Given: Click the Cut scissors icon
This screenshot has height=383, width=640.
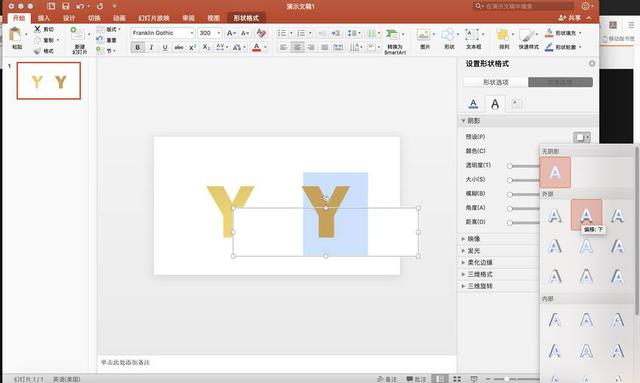Looking at the screenshot, I should click(x=38, y=29).
